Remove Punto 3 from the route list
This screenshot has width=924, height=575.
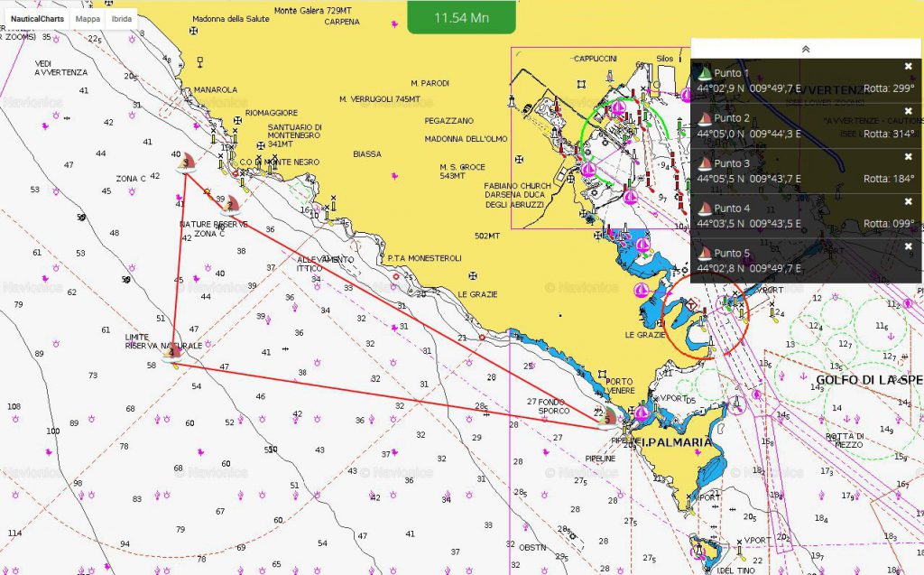pos(908,157)
